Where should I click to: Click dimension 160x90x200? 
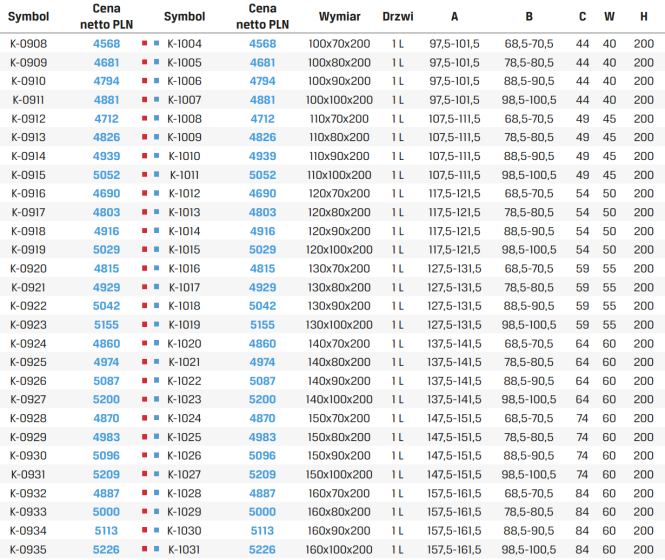pyautogui.click(x=339, y=531)
